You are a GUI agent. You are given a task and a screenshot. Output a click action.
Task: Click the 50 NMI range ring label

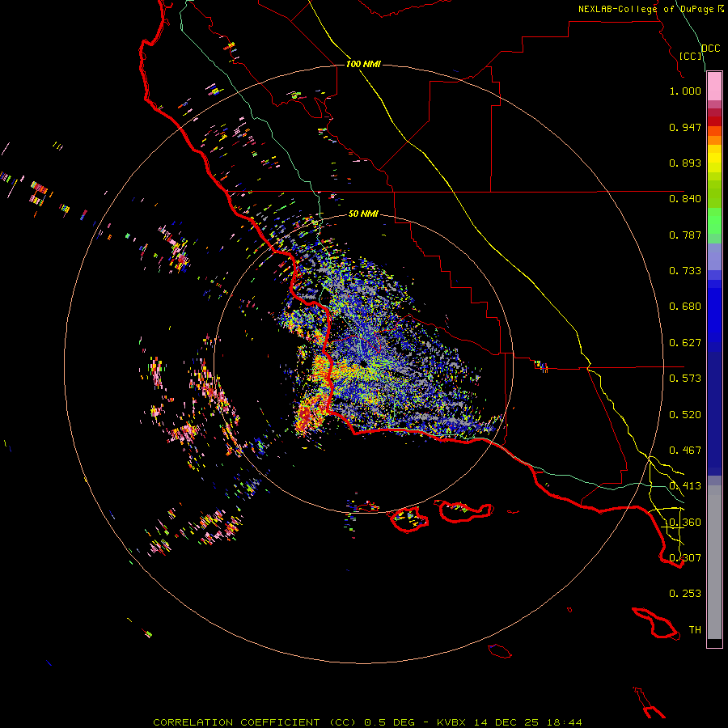[363, 214]
